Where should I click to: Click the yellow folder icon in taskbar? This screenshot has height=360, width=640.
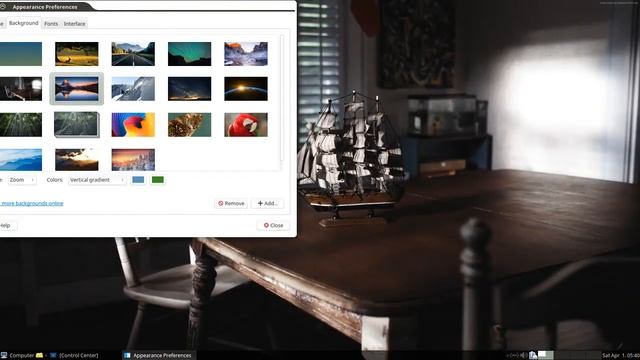[39, 356]
